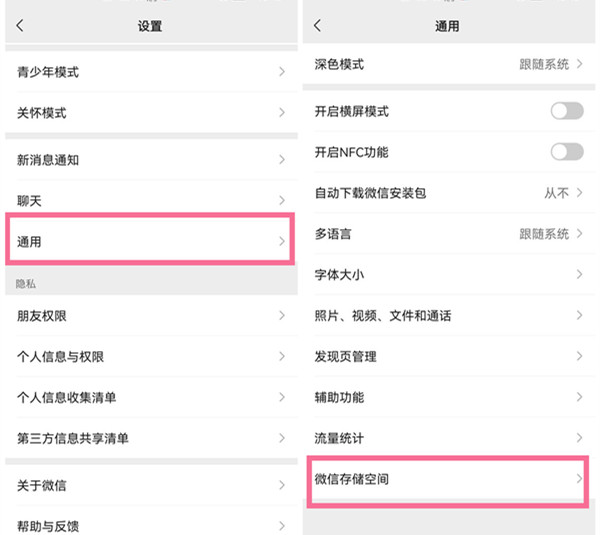The image size is (600, 535).
Task: Tap chevron beside 流量统计
Action: pyautogui.click(x=579, y=438)
